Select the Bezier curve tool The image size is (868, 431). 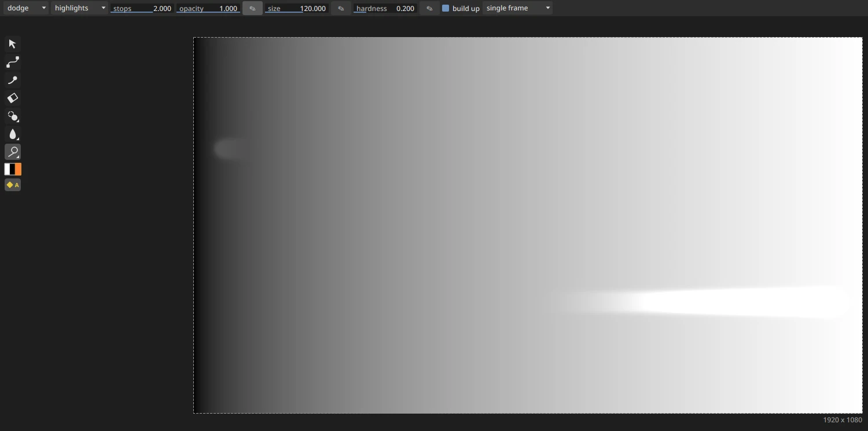(13, 62)
